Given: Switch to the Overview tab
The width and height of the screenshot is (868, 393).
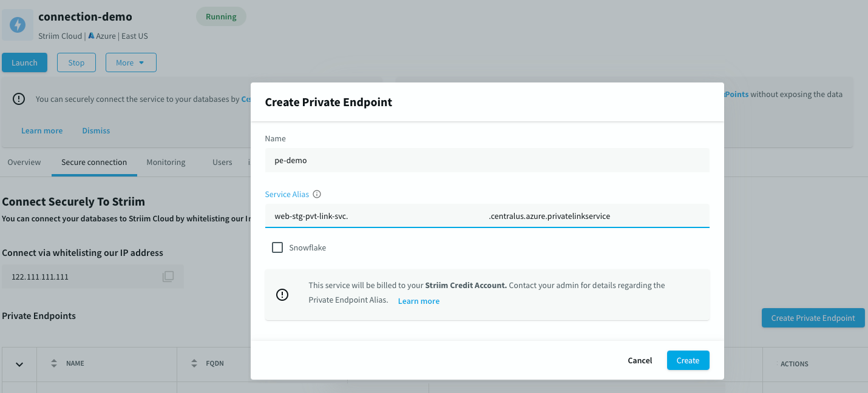Looking at the screenshot, I should (x=24, y=162).
